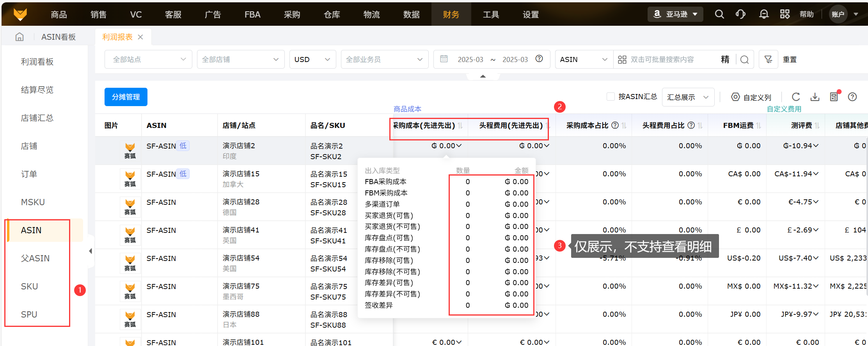Viewport: 868px width, 346px height.
Task: Enable the 按ASIN汇总 checkbox
Action: click(x=611, y=96)
